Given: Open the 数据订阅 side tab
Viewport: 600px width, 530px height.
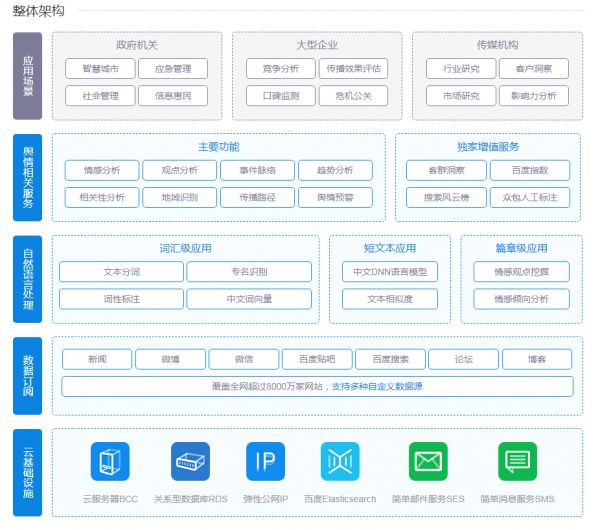Looking at the screenshot, I should tap(28, 375).
